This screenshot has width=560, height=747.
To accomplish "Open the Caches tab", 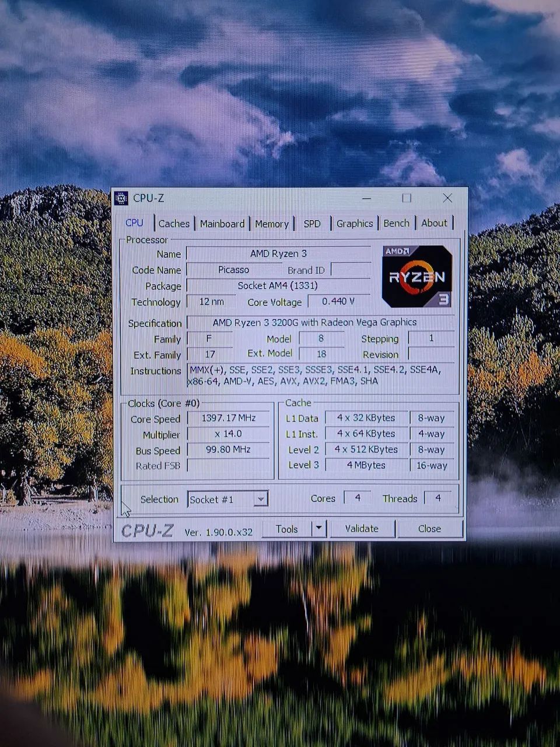I will (174, 224).
